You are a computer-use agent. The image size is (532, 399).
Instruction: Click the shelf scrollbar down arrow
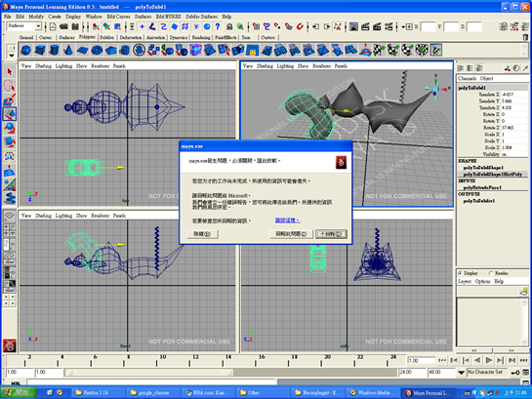(524, 55)
